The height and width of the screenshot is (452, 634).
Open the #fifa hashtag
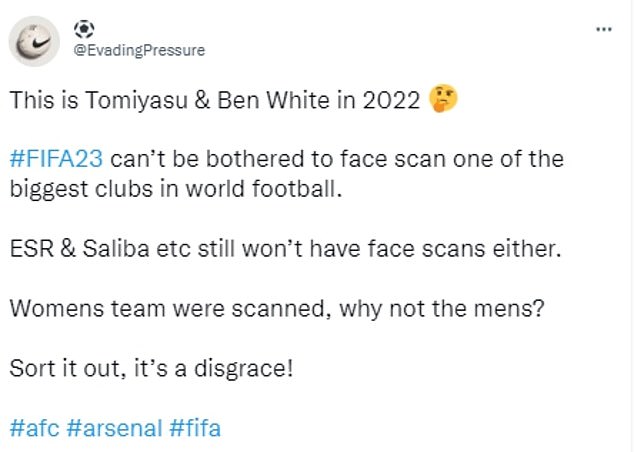[195, 428]
